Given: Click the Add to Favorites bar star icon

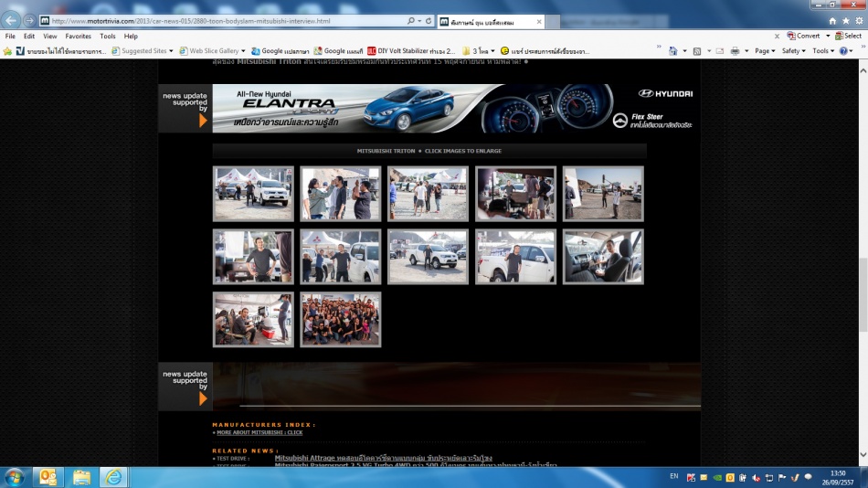Looking at the screenshot, I should [7, 51].
